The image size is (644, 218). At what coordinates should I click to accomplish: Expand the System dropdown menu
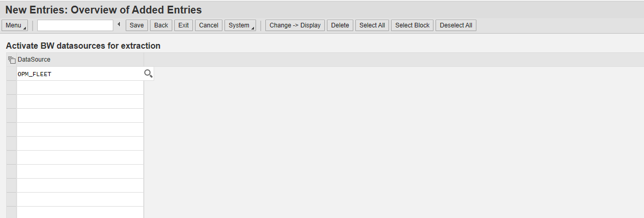pyautogui.click(x=241, y=25)
